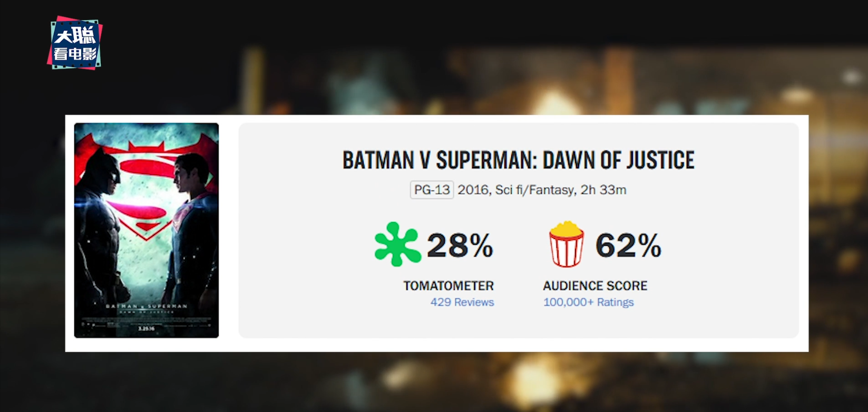Click the channel logo watermark
The image size is (868, 412).
point(75,43)
